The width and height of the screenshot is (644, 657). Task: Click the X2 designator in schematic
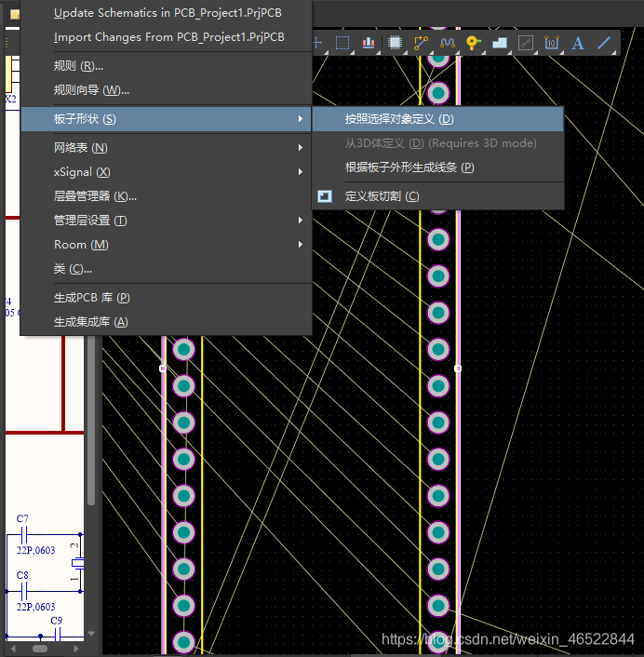pos(11,99)
